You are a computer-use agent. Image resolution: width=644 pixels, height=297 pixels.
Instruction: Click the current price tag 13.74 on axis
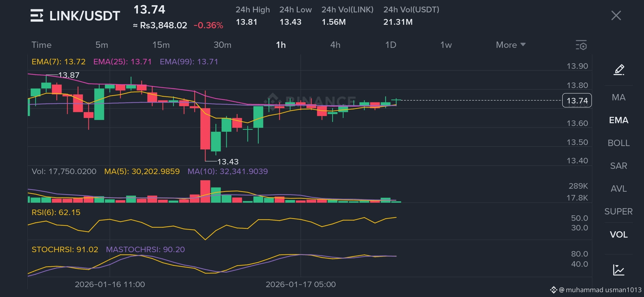click(x=577, y=101)
